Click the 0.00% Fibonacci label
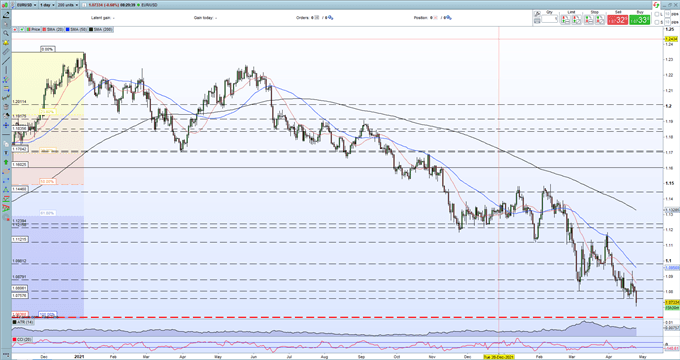Screen dimensions: 680x360 coord(47,49)
